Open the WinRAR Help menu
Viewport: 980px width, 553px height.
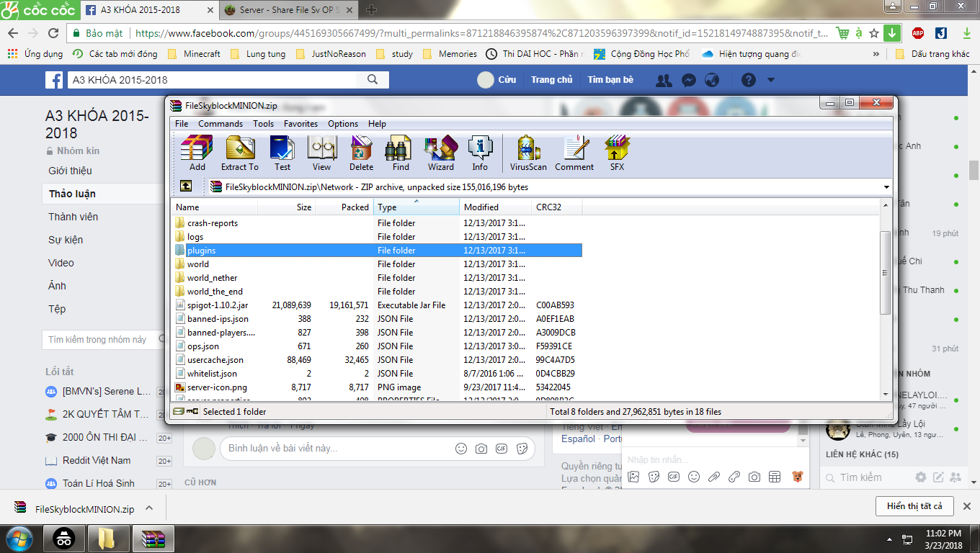[x=377, y=124]
